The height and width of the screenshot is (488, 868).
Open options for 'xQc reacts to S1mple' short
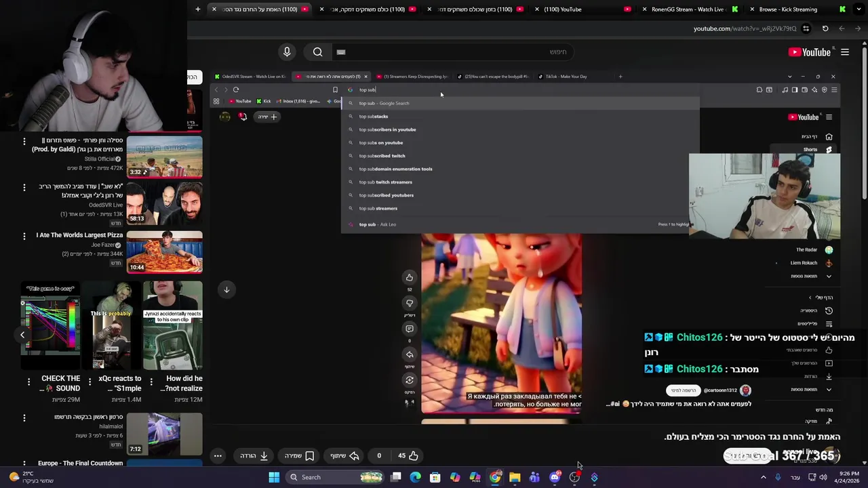coord(89,382)
